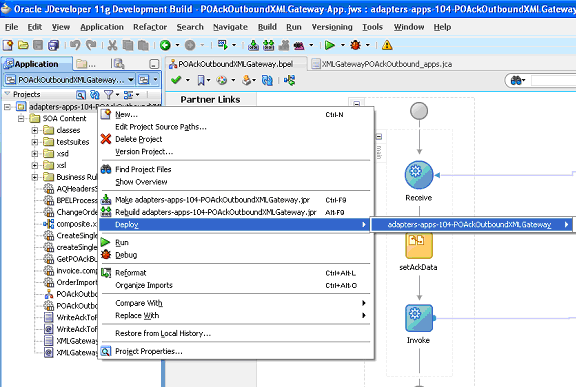Click the binoculars search icon in editor
Image resolution: width=576 pixels, height=387 pixels.
516,80
